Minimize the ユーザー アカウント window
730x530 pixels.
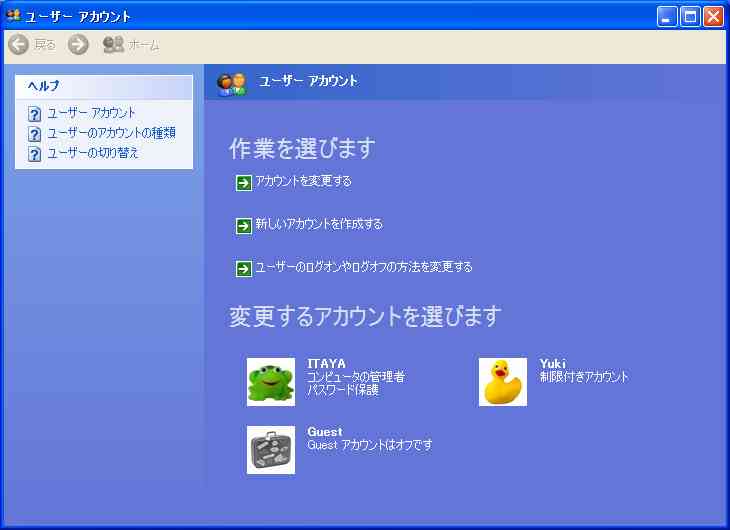pos(667,17)
